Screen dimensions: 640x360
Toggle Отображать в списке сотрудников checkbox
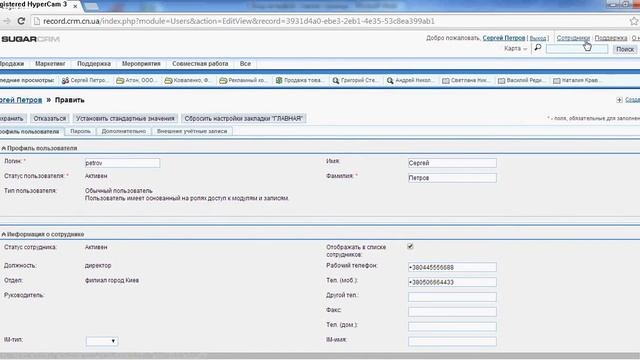pos(411,246)
